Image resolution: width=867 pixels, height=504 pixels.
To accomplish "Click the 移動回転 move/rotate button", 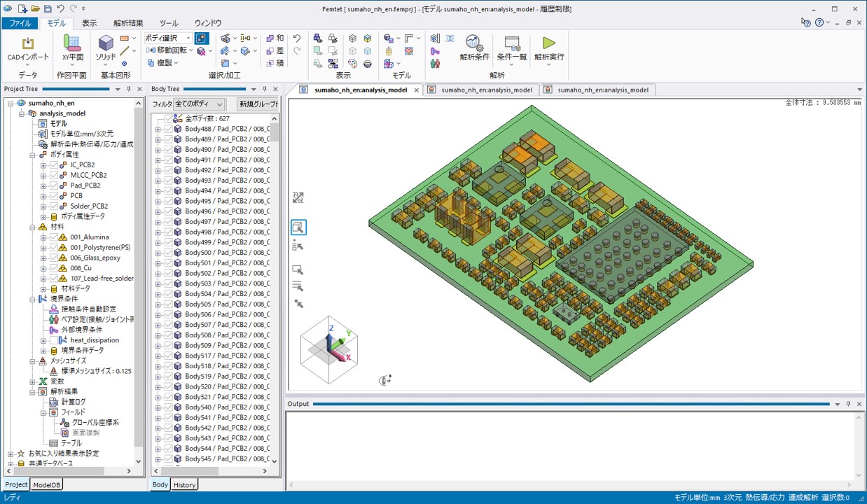I will [x=167, y=50].
